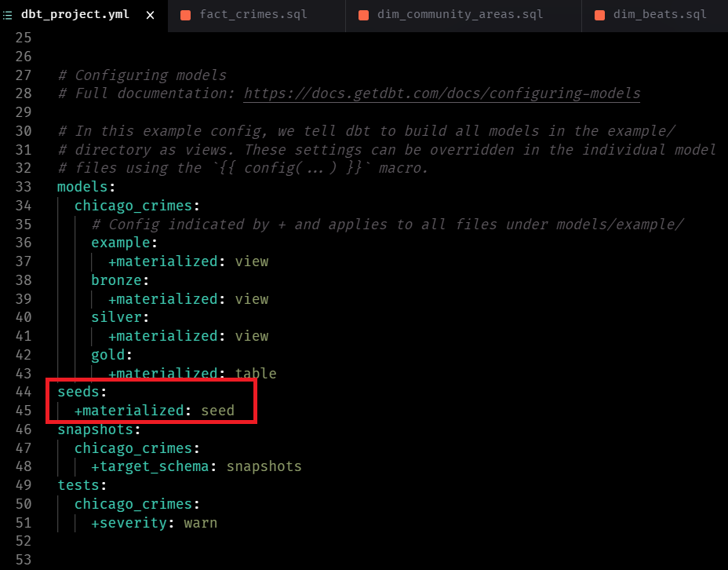Click line number 53 in the gutter
This screenshot has width=728, height=570.
click(x=24, y=560)
